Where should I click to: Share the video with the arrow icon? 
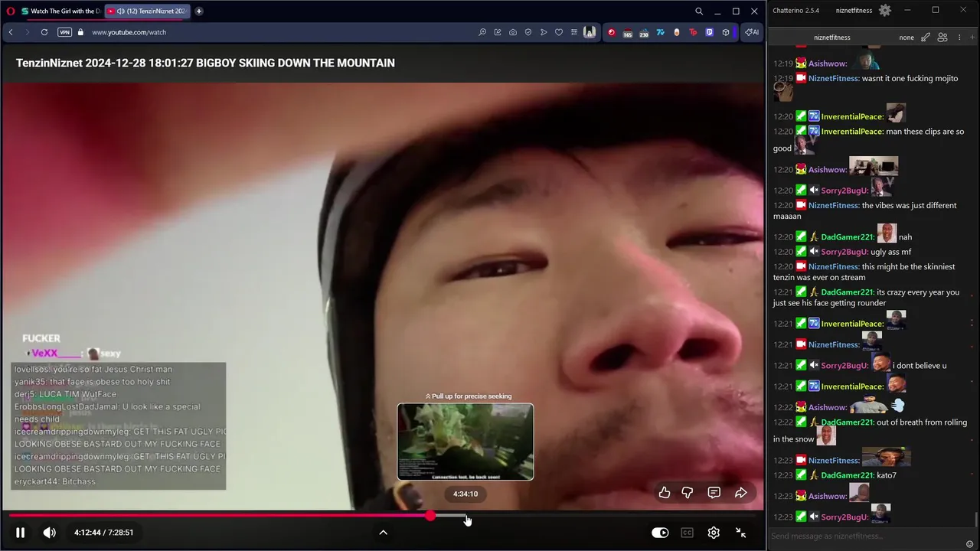click(x=740, y=493)
